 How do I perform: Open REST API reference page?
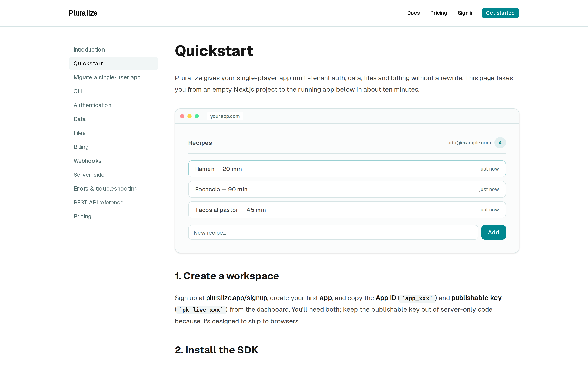[114, 202]
